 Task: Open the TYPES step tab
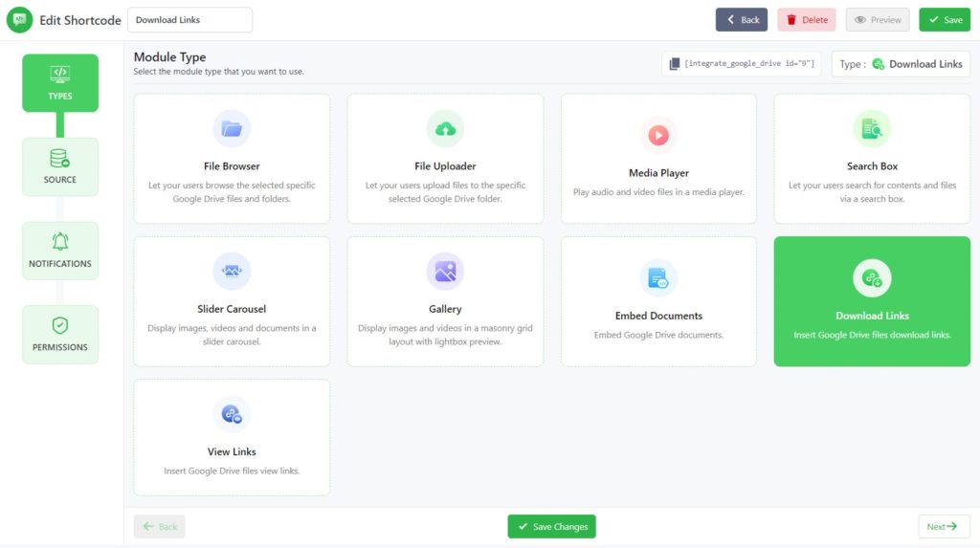(x=60, y=83)
